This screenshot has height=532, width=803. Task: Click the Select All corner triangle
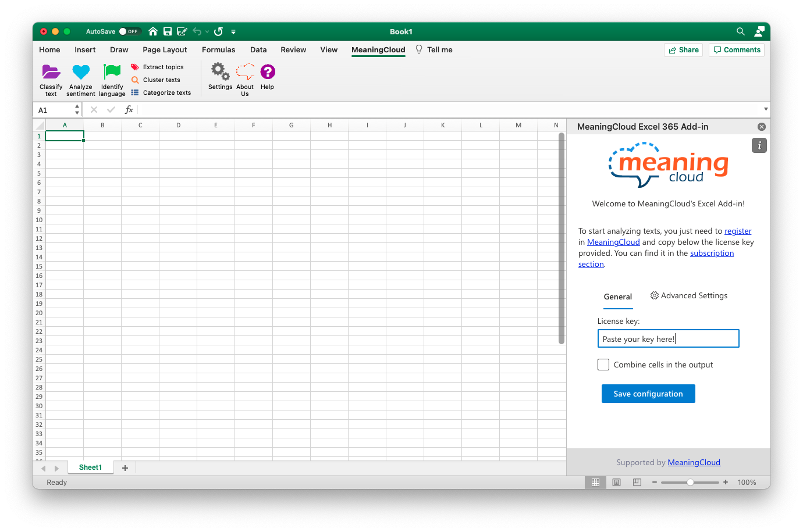pyautogui.click(x=40, y=125)
